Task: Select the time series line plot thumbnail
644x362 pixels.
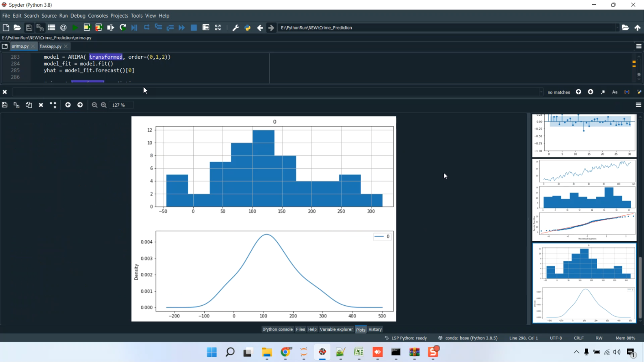Action: pyautogui.click(x=584, y=172)
